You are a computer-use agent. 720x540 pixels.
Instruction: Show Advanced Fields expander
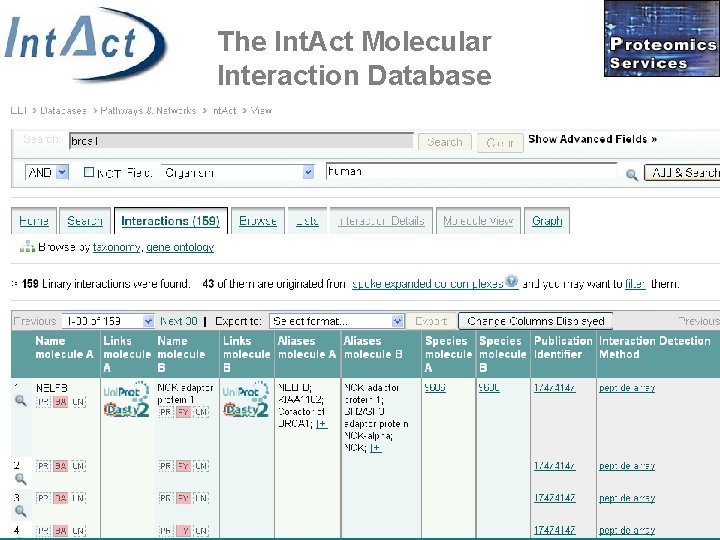pyautogui.click(x=592, y=139)
